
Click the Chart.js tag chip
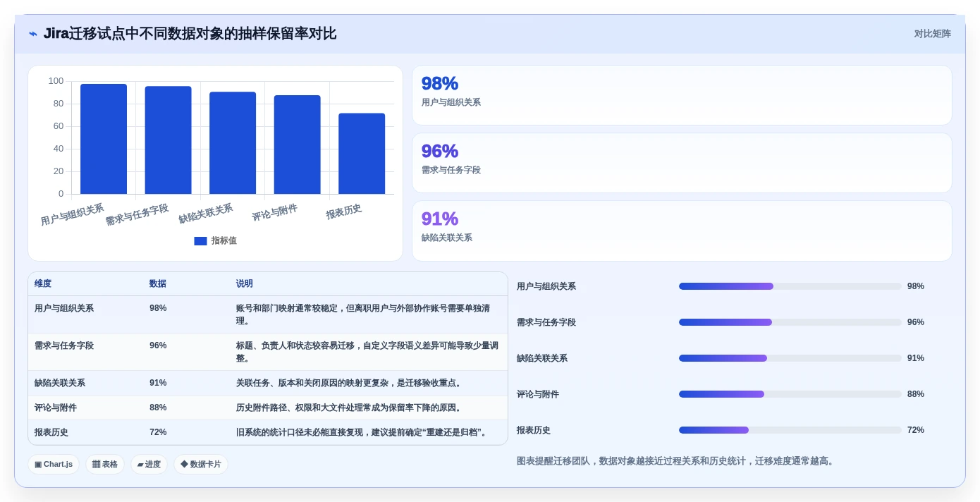click(54, 464)
